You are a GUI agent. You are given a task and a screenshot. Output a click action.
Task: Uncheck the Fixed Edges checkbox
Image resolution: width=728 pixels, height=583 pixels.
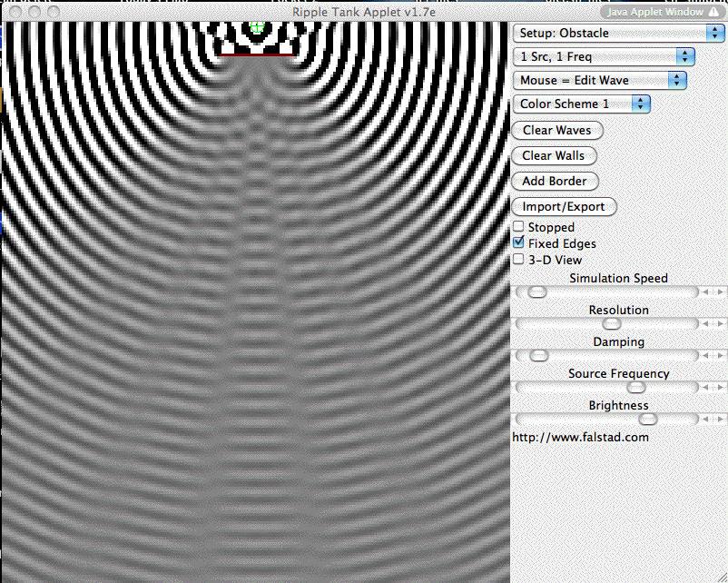[518, 242]
